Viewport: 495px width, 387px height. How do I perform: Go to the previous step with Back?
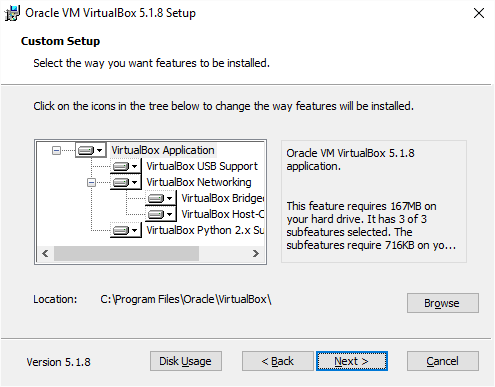(x=278, y=361)
